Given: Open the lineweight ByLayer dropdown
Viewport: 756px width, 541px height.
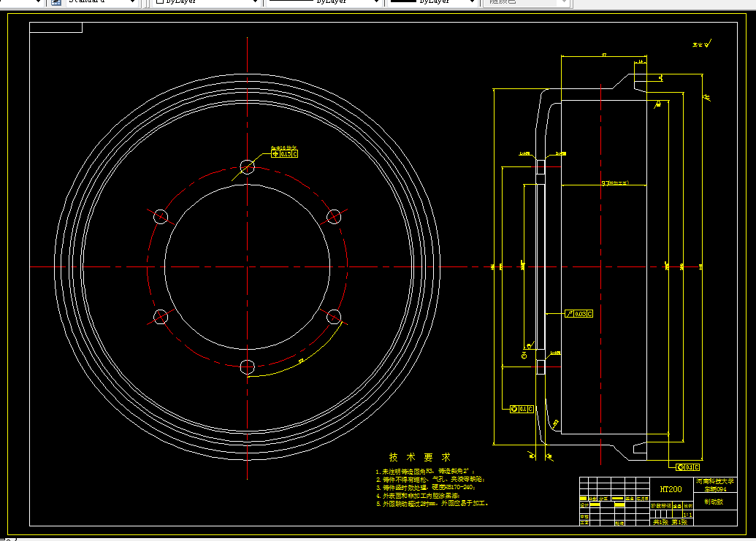Looking at the screenshot, I should pyautogui.click(x=432, y=1).
